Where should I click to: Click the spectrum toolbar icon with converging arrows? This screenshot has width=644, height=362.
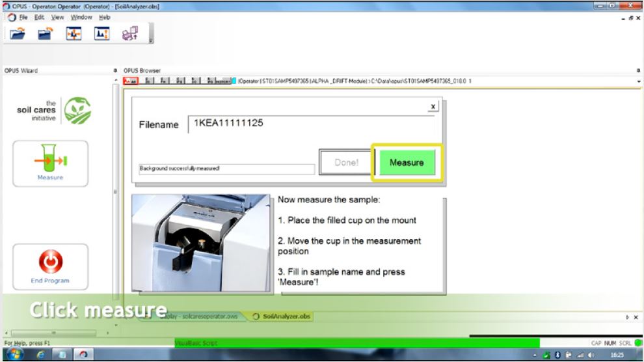coord(74,33)
